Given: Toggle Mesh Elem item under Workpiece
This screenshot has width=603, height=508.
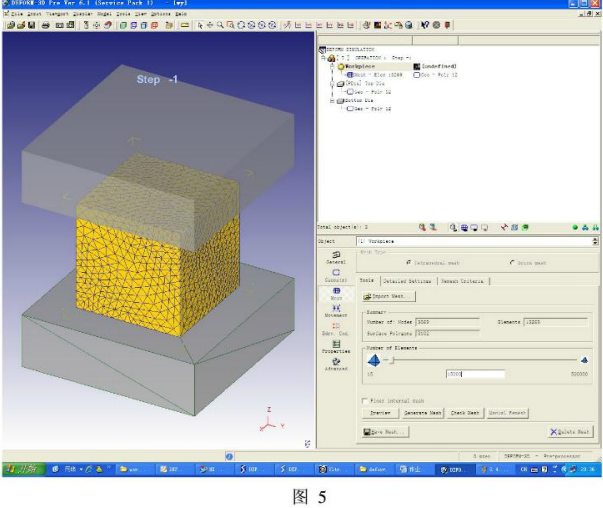Looking at the screenshot, I should coord(375,75).
